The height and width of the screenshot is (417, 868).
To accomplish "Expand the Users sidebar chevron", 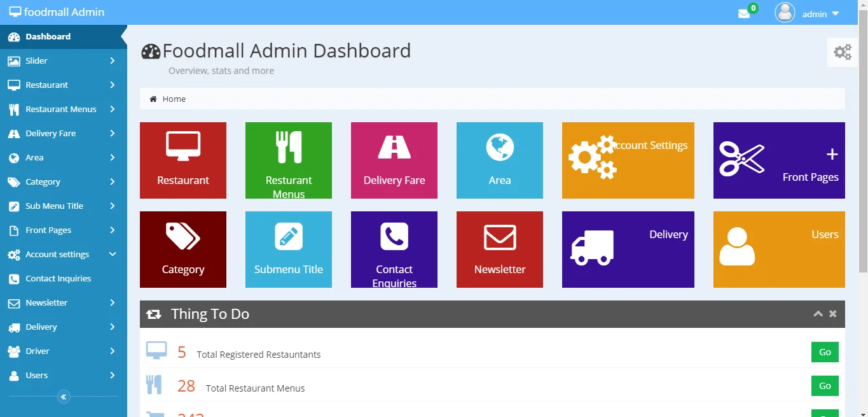I will pos(112,375).
